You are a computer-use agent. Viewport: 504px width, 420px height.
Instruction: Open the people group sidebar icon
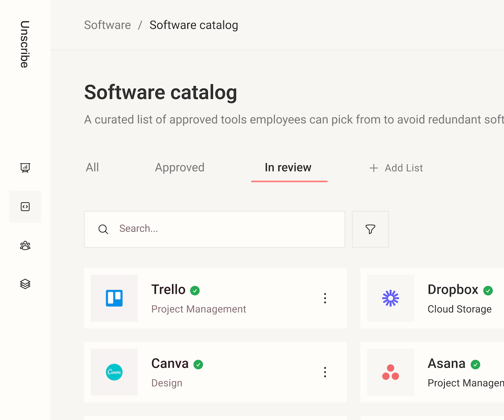(25, 245)
